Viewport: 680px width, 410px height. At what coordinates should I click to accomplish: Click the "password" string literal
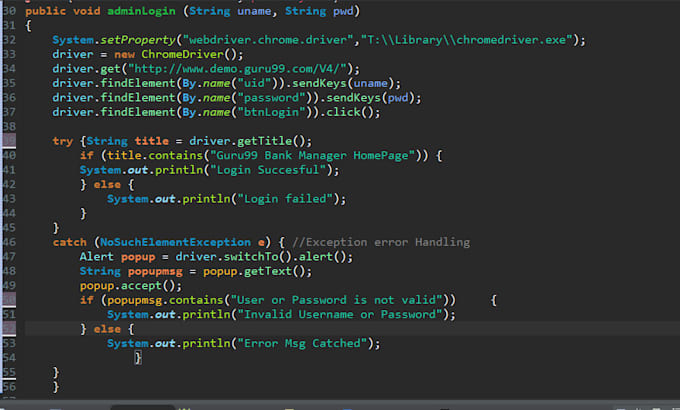[271, 98]
